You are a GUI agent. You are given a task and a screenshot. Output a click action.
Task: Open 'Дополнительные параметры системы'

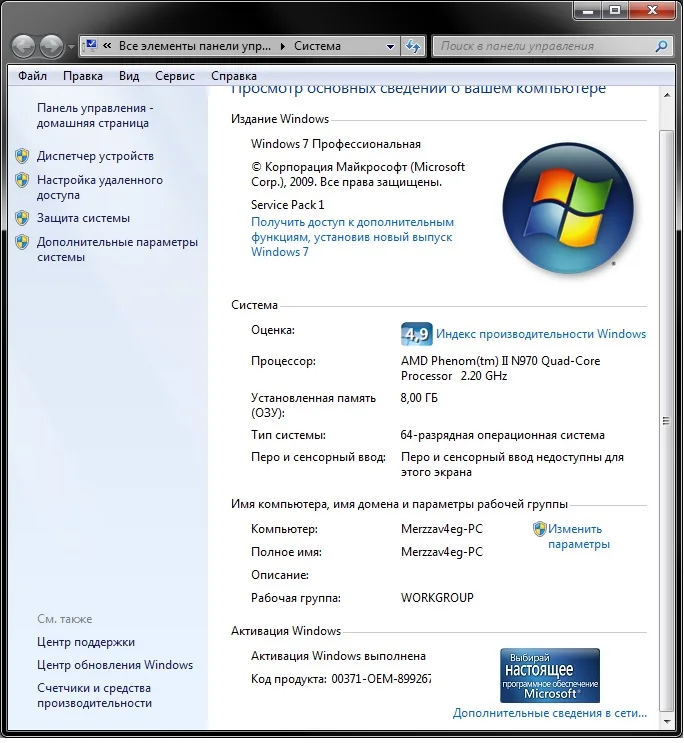tap(117, 249)
